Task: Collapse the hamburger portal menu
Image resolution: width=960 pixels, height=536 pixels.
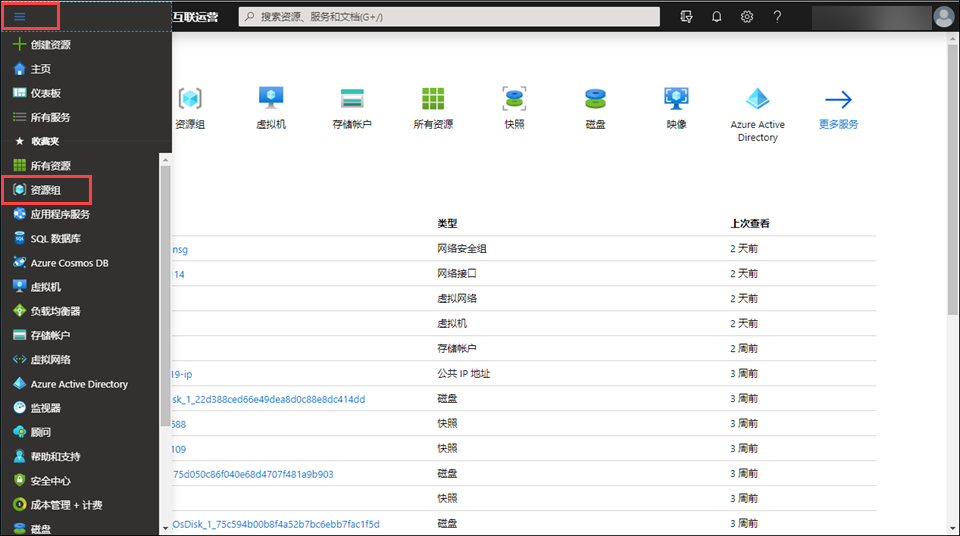Action: (x=20, y=16)
